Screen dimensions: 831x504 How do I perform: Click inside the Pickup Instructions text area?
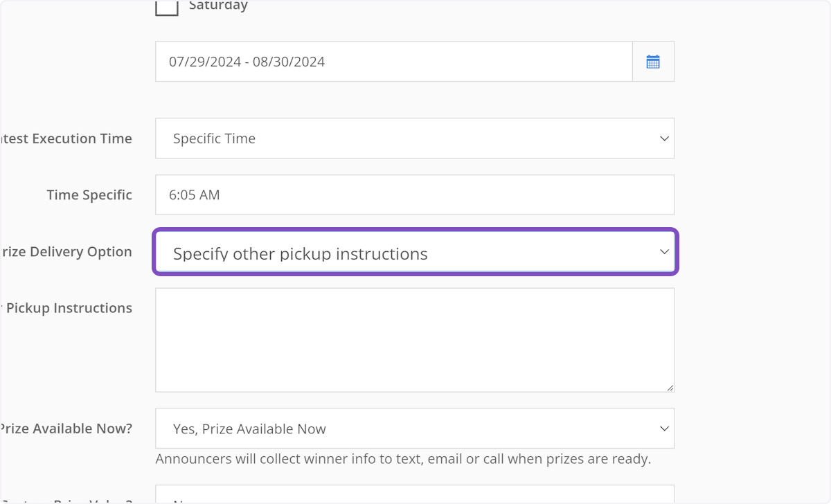point(414,340)
